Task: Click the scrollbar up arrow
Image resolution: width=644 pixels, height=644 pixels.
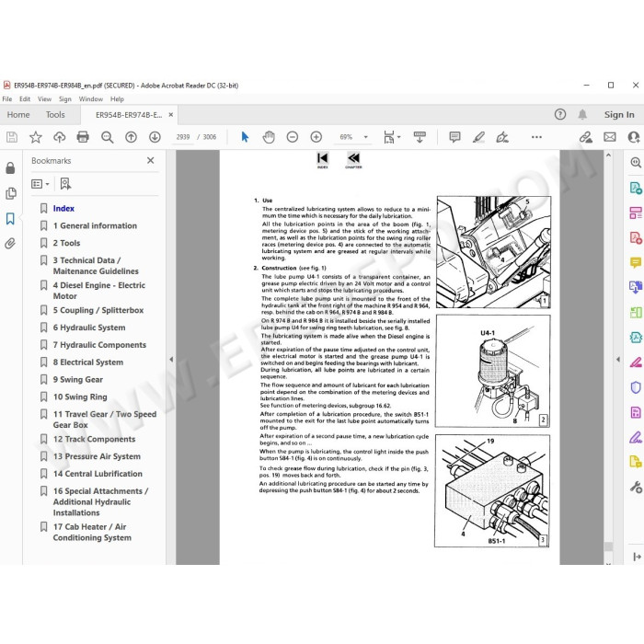Action: click(x=608, y=155)
